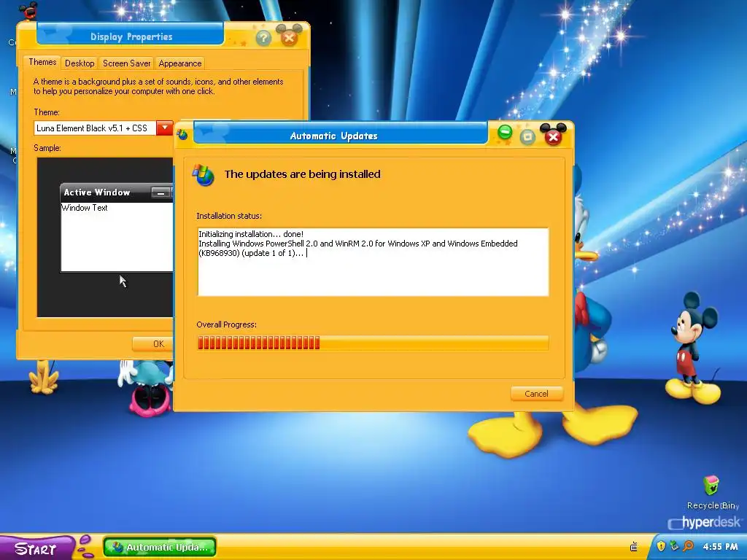Switch to the Themes tab
The height and width of the screenshot is (560, 747).
tap(42, 63)
